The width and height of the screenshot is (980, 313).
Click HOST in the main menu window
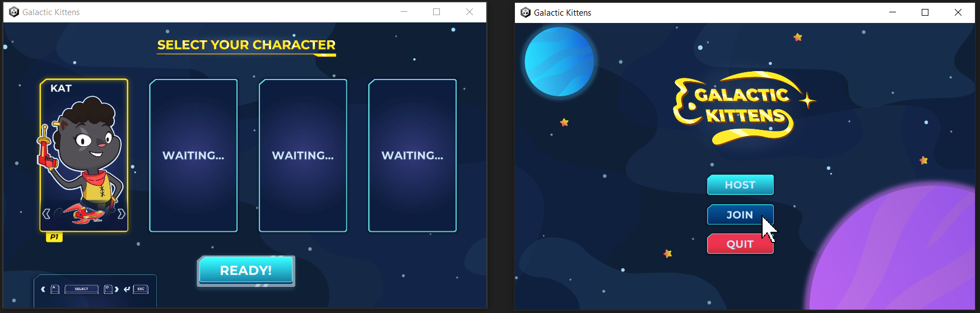[x=740, y=185]
